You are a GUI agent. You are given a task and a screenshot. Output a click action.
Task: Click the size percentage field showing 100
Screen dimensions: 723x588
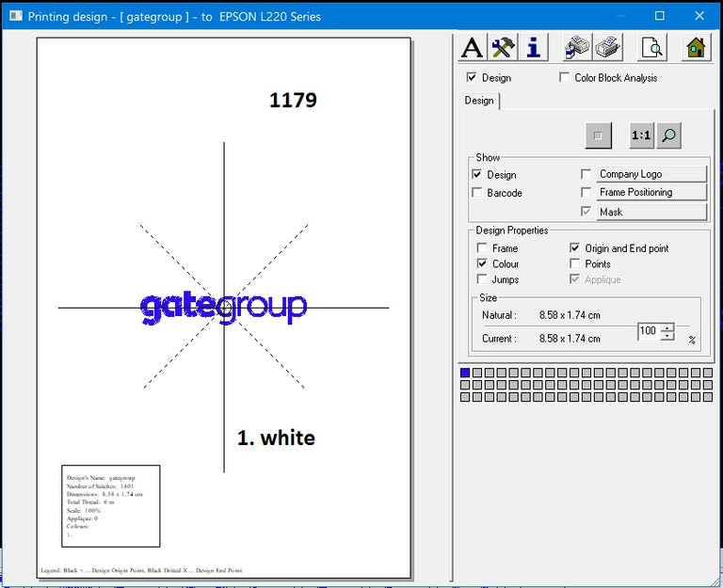pyautogui.click(x=650, y=331)
